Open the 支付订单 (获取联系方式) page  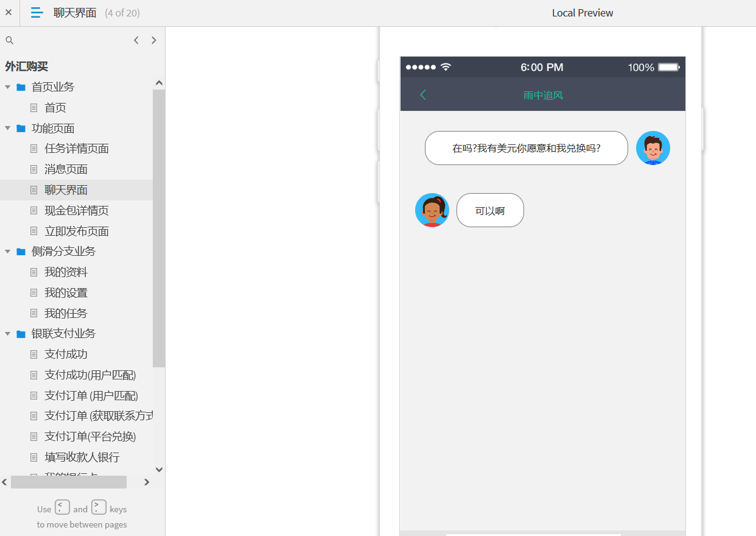99,416
